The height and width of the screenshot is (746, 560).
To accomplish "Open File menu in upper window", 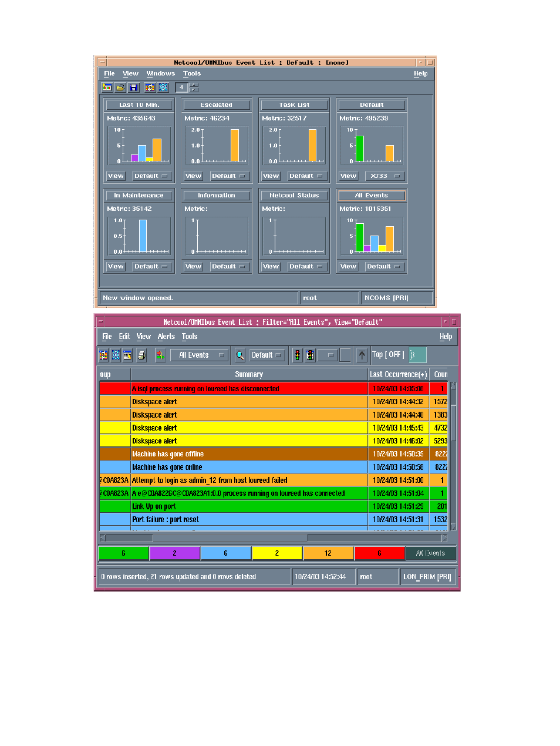I will click(x=109, y=73).
